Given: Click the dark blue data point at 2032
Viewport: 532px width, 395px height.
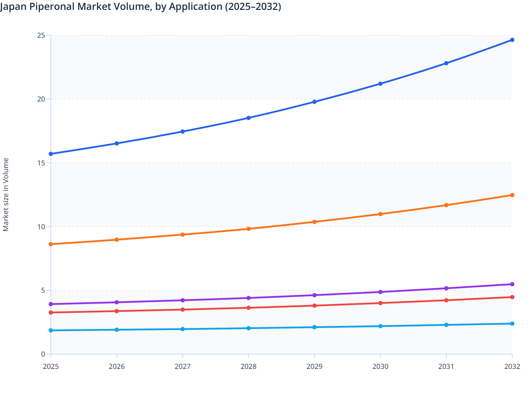Looking at the screenshot, I should pyautogui.click(x=512, y=40).
